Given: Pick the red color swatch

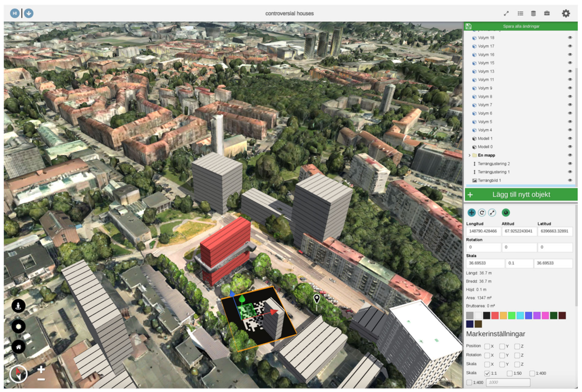Looking at the screenshot, I should pos(495,316).
